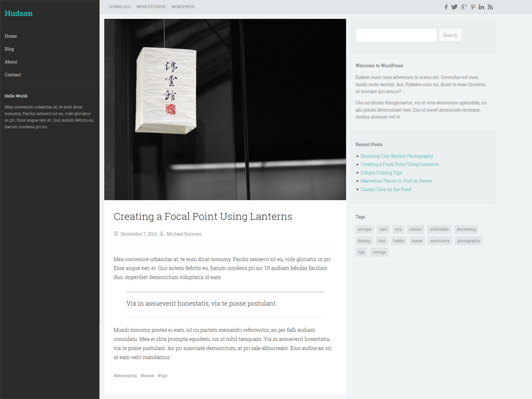532x399 pixels.
Task: Click inside the search input field
Action: pos(396,35)
